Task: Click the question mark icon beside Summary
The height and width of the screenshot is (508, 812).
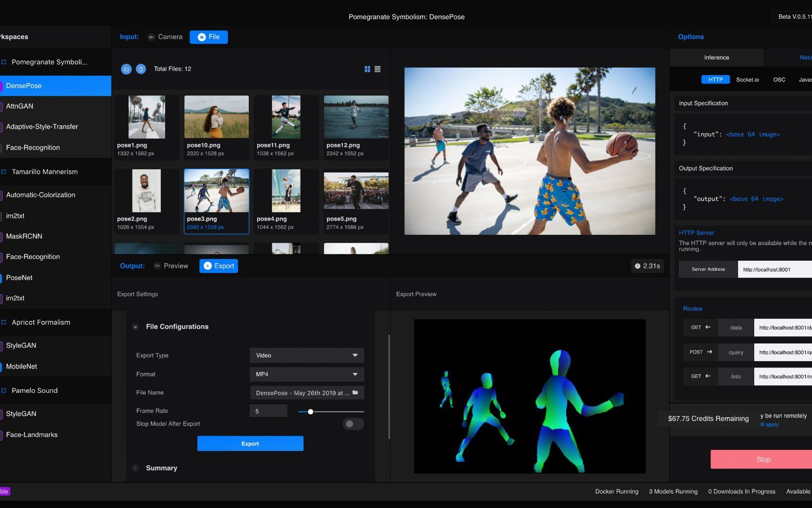Action: (135, 468)
